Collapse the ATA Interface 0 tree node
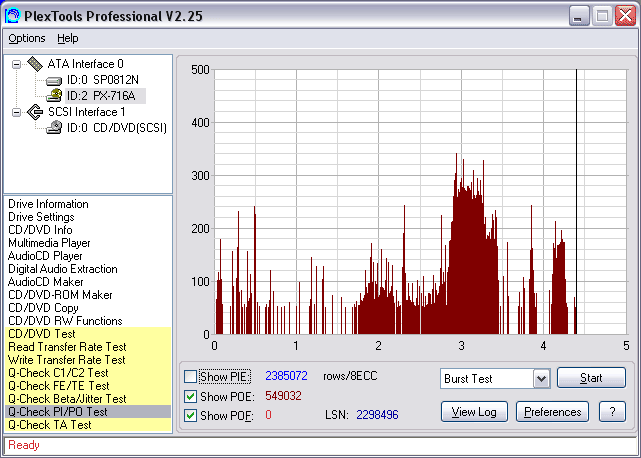Viewport: 641px width, 458px height. [x=16, y=64]
